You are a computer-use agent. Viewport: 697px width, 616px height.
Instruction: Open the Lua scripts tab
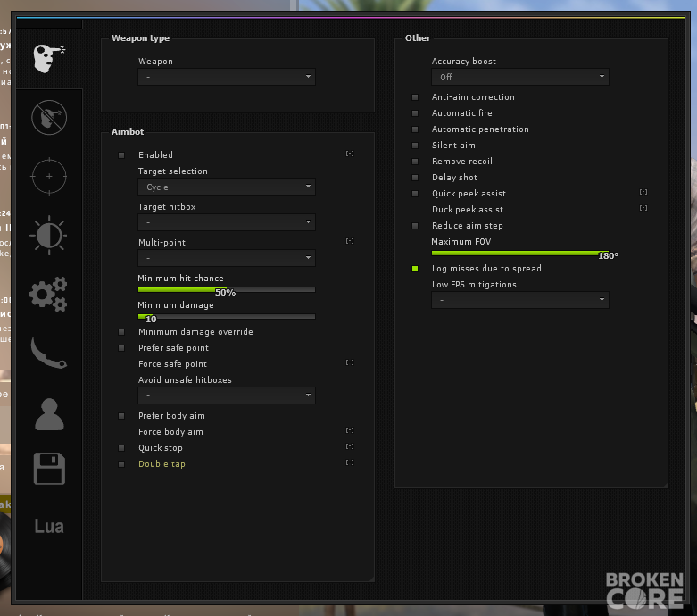[x=49, y=526]
